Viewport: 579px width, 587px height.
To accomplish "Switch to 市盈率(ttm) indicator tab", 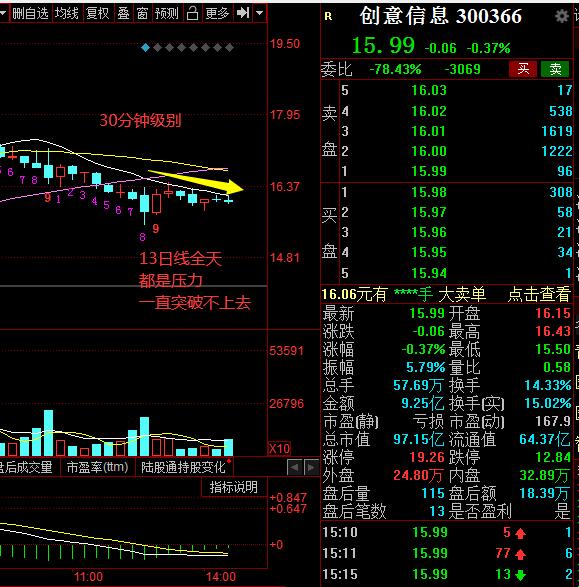I will [97, 467].
